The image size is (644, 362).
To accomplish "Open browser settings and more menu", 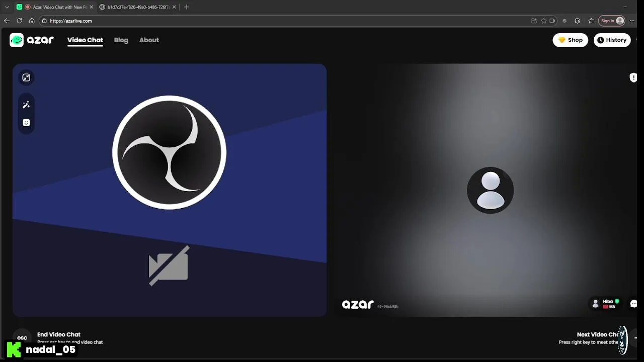I will click(x=632, y=21).
